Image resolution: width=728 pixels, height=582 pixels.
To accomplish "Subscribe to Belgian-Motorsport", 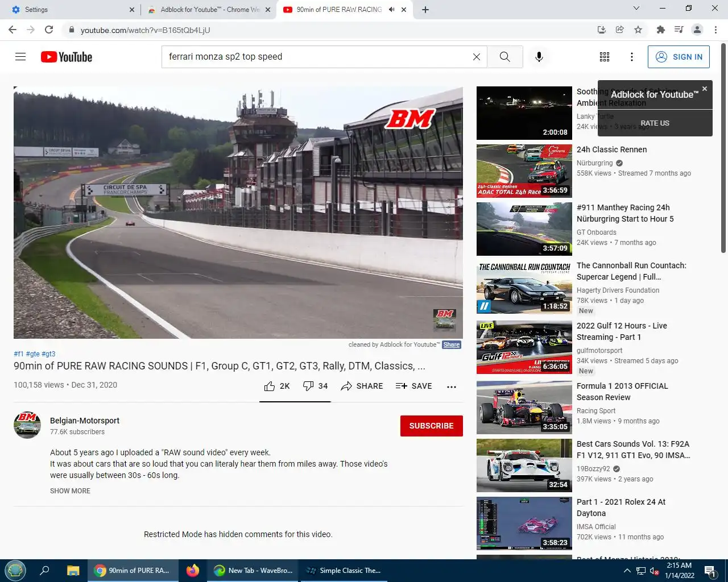I will coord(432,426).
